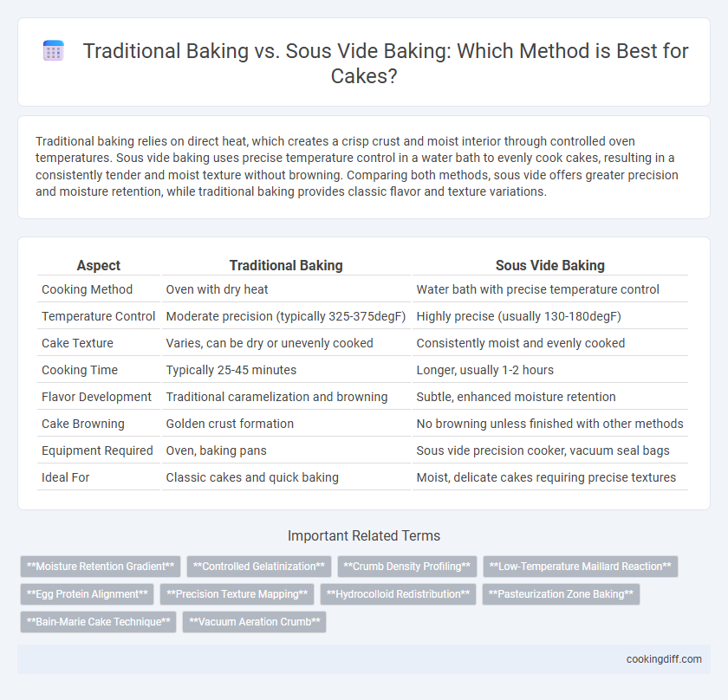
Task: Open the Vacuum Aeration Crumb tag
Action: [x=255, y=622]
